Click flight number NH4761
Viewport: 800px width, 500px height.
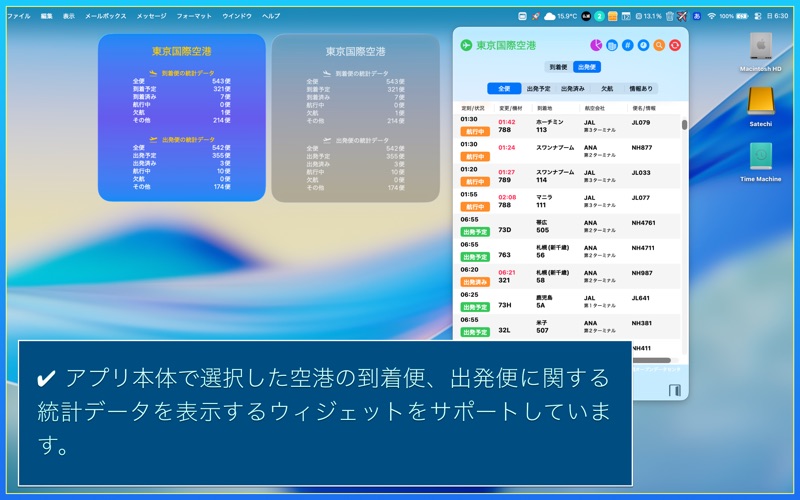tap(643, 223)
